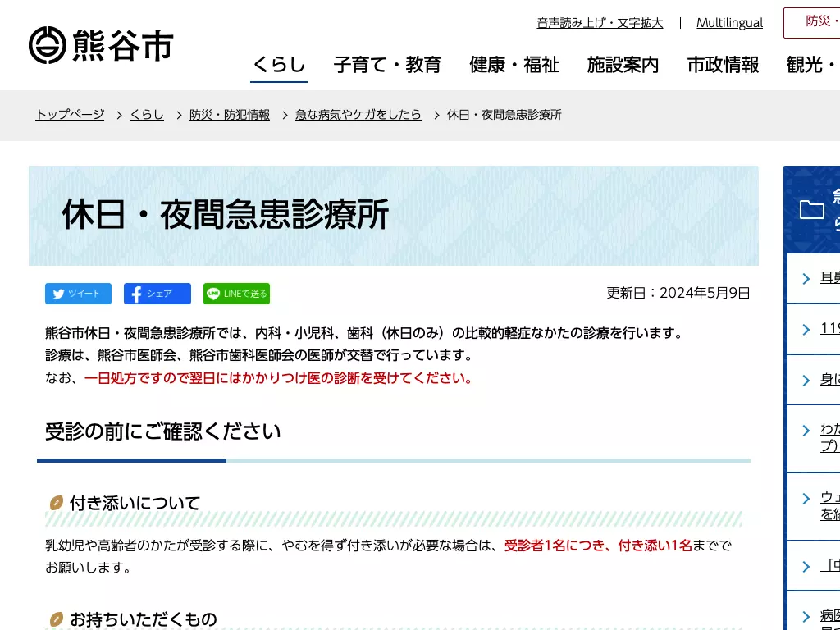Click red text 受診者1名につき、付き添い1名
This screenshot has height=630, width=840.
click(598, 546)
